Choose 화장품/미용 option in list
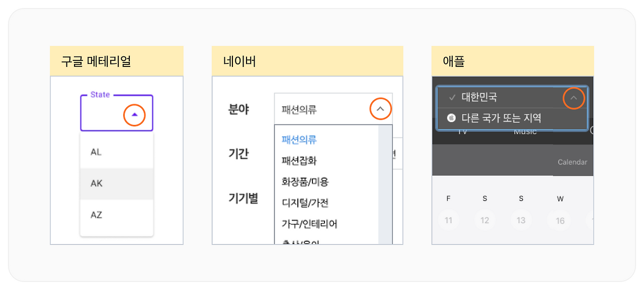644x290 pixels. tap(305, 182)
